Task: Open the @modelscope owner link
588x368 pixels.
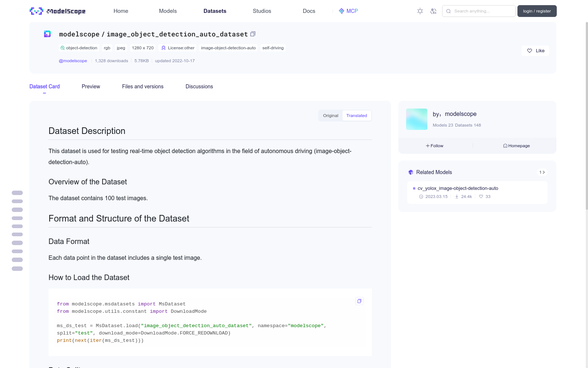Action: pyautogui.click(x=73, y=61)
